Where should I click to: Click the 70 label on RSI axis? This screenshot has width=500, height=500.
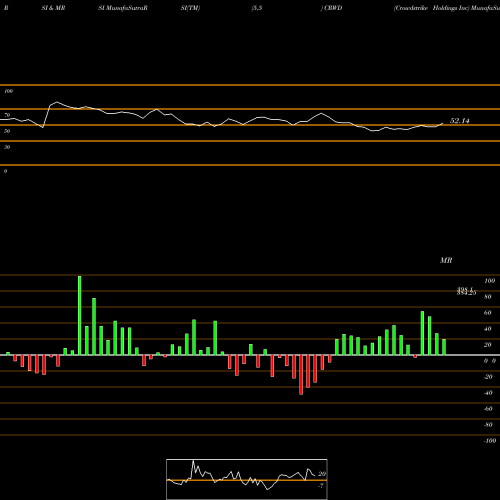7,115
